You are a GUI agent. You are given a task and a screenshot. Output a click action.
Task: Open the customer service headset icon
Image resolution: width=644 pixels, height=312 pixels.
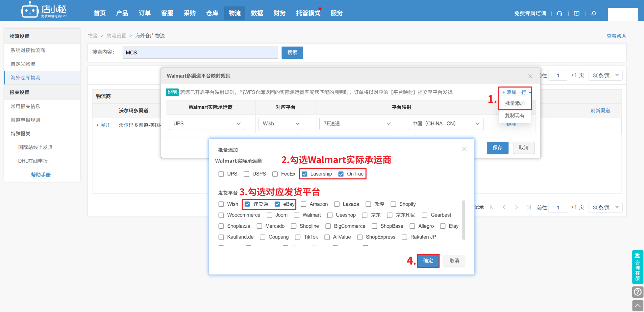559,14
